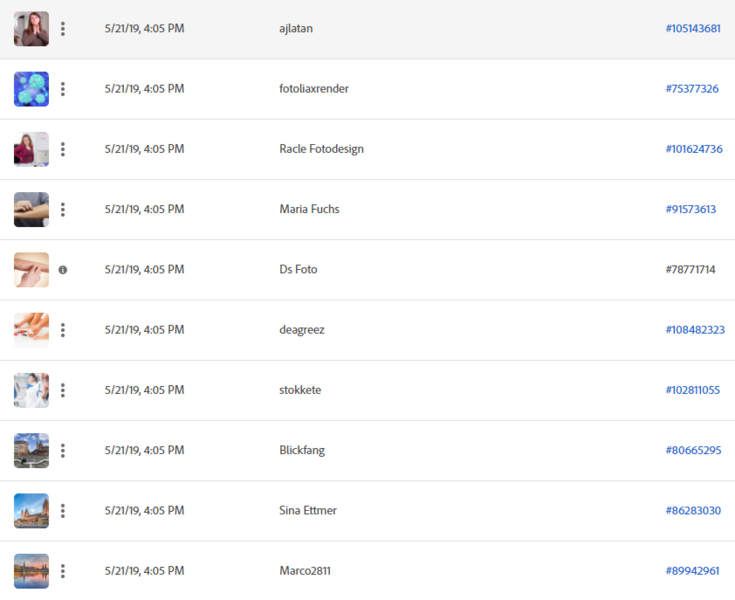Open asset link #105143681
This screenshot has height=600, width=735.
pyautogui.click(x=693, y=29)
